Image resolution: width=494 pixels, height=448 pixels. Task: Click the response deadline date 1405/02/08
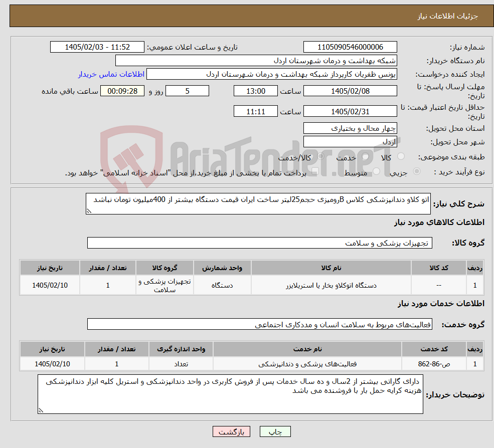tap(350, 91)
